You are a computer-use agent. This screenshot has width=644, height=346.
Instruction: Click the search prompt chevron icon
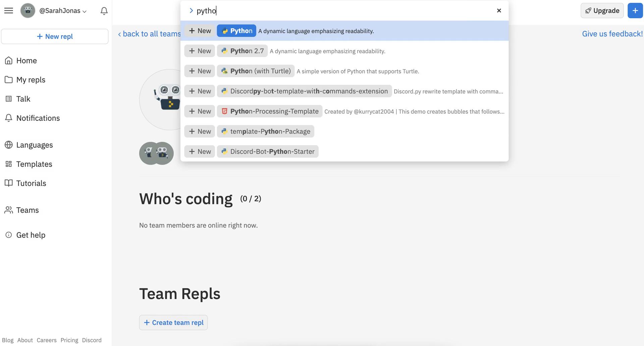[x=191, y=11]
